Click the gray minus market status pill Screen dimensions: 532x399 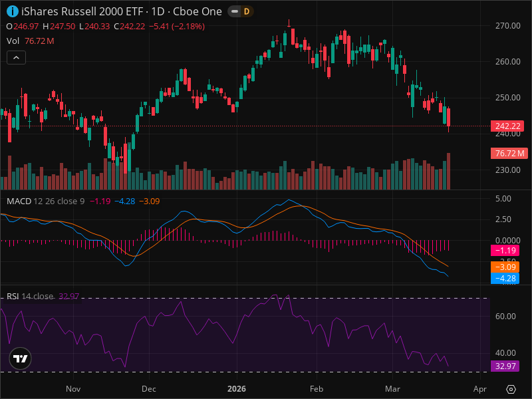point(235,11)
